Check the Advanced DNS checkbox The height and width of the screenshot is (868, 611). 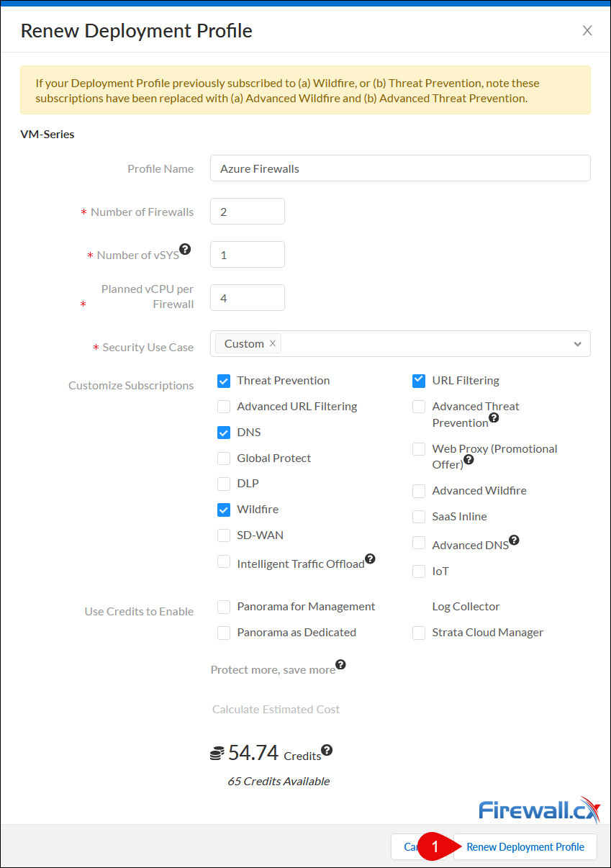tap(419, 543)
